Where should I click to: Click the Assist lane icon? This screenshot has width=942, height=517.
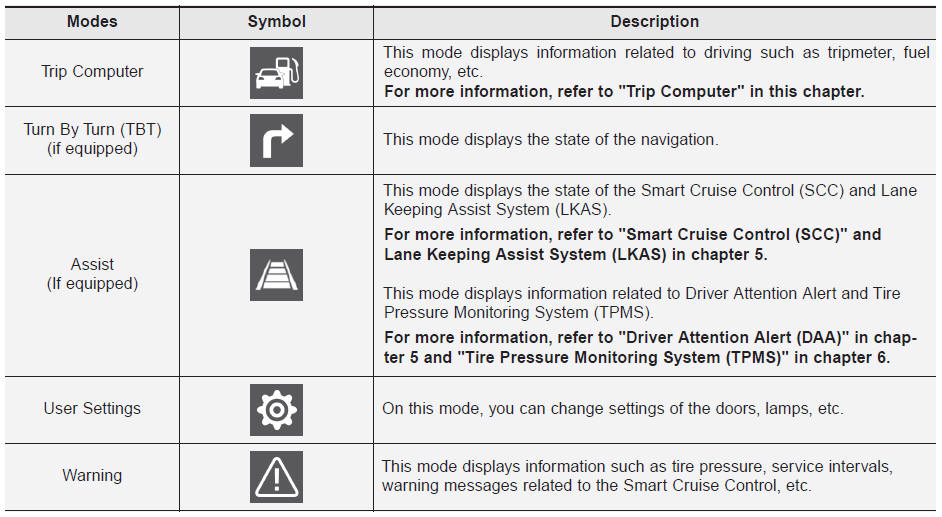click(x=276, y=275)
